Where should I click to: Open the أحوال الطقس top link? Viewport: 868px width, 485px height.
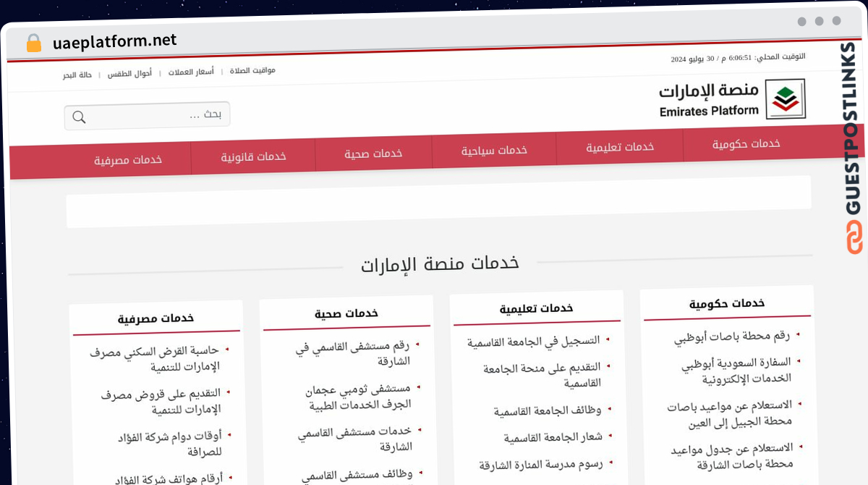point(130,74)
